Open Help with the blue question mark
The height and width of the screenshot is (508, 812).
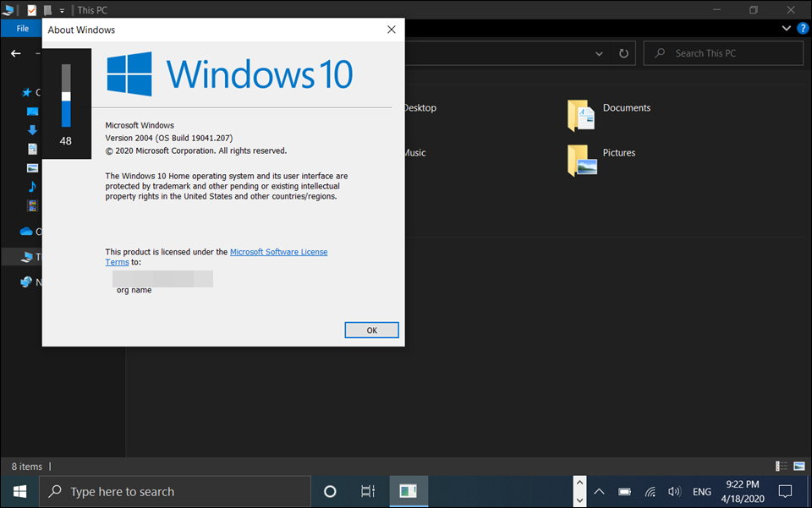pyautogui.click(x=803, y=29)
